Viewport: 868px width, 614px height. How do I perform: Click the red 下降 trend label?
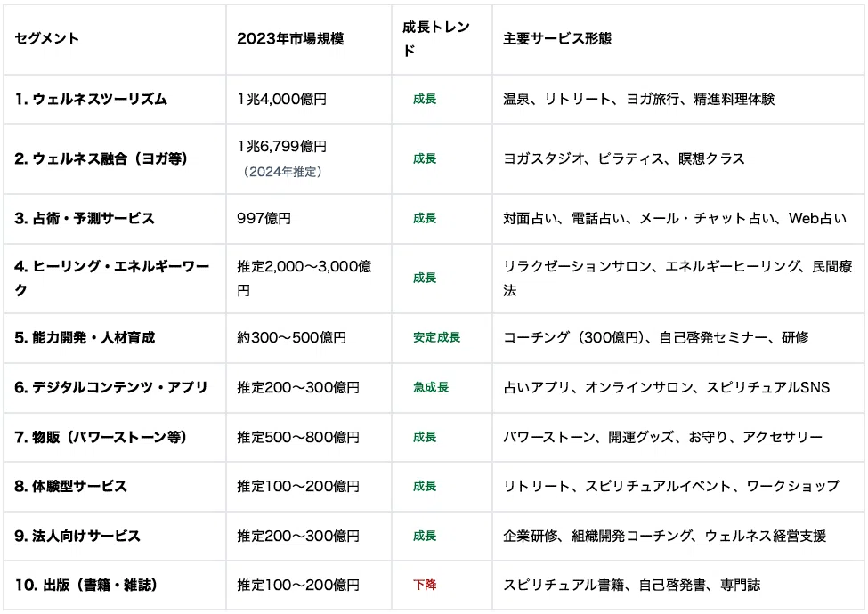click(x=425, y=585)
